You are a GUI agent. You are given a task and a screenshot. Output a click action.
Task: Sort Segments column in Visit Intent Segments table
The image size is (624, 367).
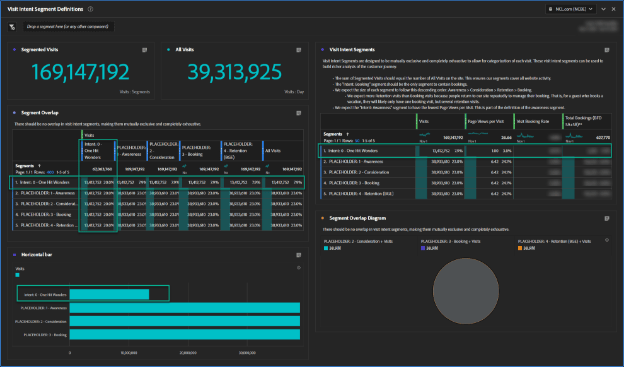347,134
